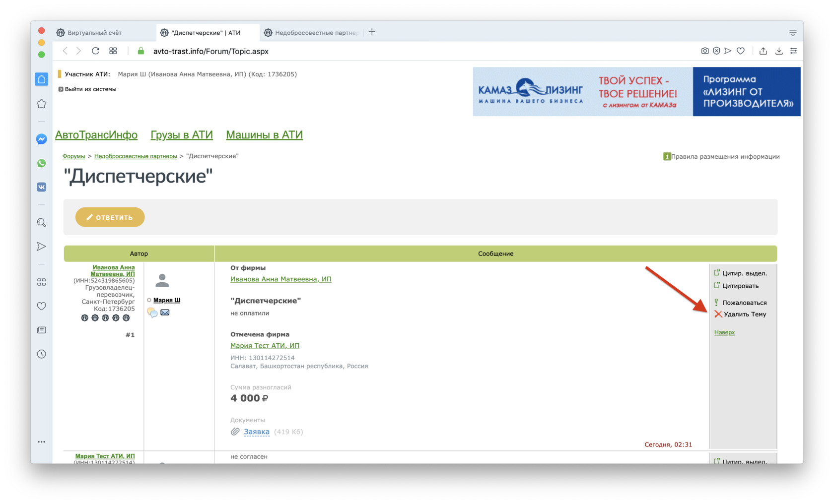The height and width of the screenshot is (504, 834).
Task: Open the tab list menu at top right
Action: point(793,33)
